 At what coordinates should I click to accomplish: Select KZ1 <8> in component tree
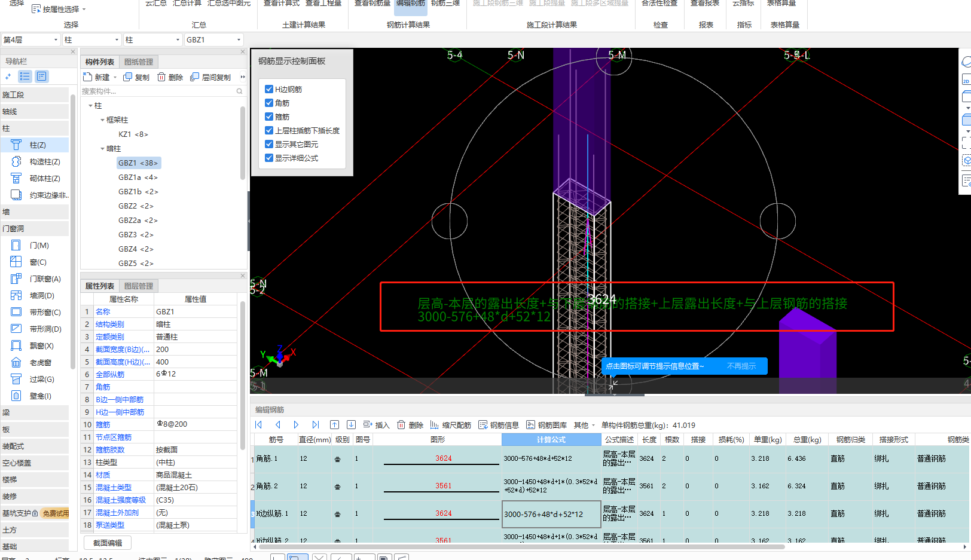(x=133, y=134)
